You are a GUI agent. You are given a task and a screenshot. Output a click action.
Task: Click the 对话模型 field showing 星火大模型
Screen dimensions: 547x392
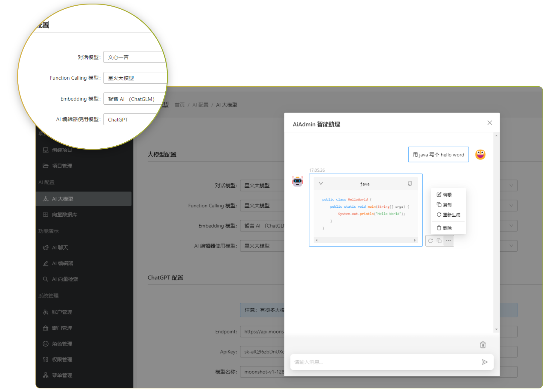[x=262, y=186]
